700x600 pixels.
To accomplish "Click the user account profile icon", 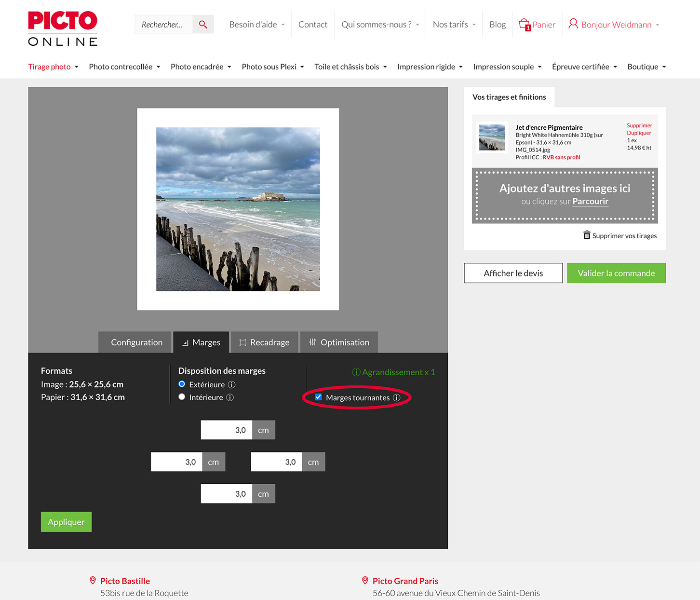I will (x=573, y=24).
